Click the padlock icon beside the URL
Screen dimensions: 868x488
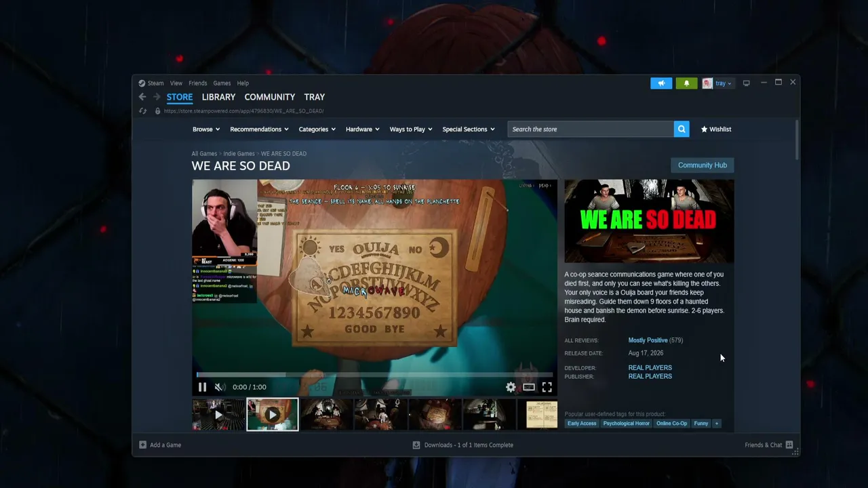157,111
